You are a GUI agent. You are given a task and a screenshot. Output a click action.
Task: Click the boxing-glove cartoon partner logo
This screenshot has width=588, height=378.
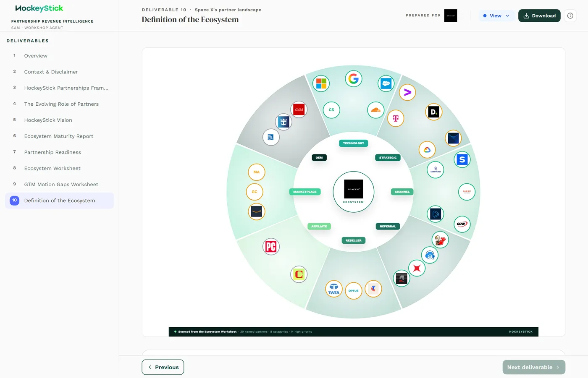[440, 240]
